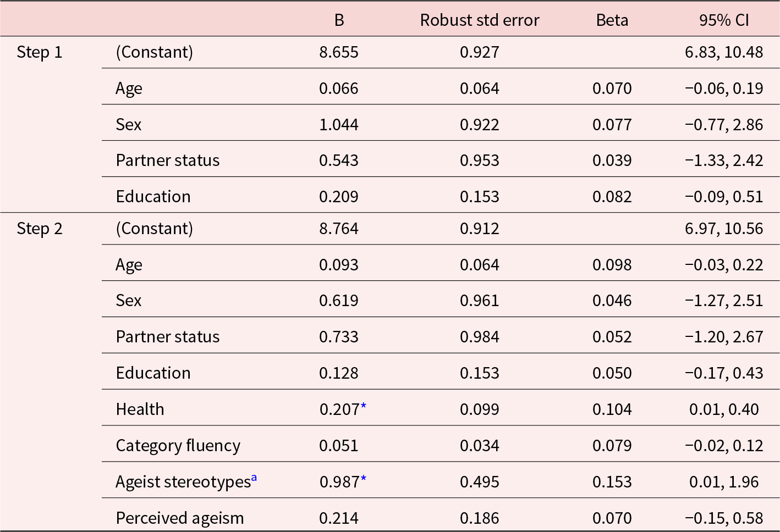Click the footnote asterisk beside 0.987

(x=364, y=480)
